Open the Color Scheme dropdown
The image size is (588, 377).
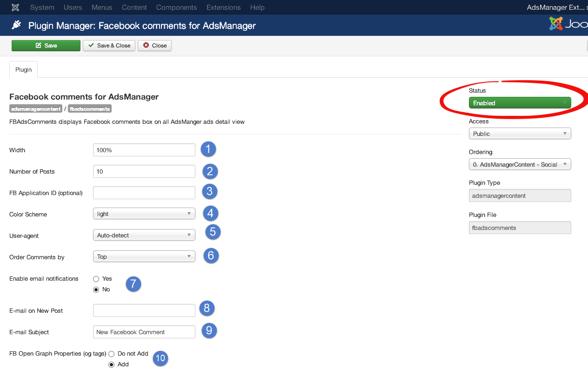tap(144, 214)
